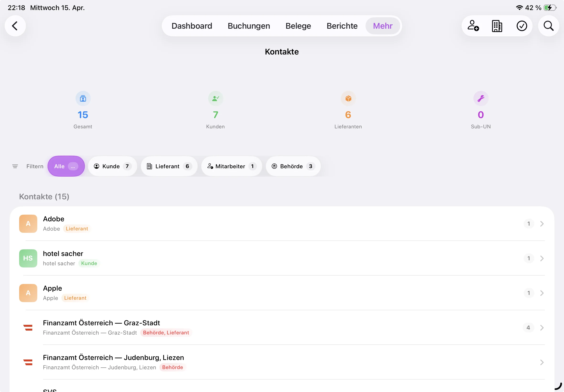This screenshot has width=564, height=392.
Task: Open hotel sacher details chevron
Action: click(542, 258)
